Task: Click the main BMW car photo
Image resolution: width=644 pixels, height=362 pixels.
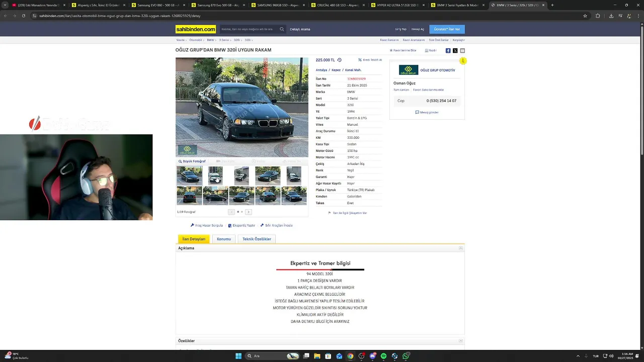Action: pos(242,107)
